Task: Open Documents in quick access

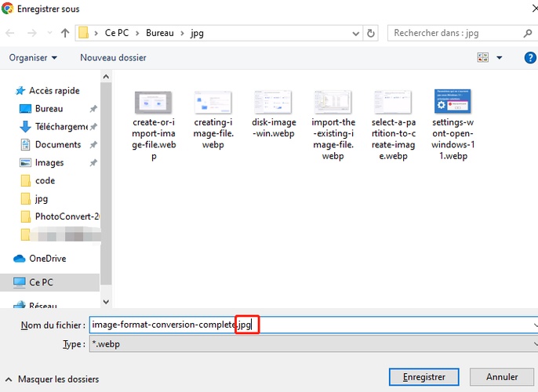Action: [x=58, y=145]
